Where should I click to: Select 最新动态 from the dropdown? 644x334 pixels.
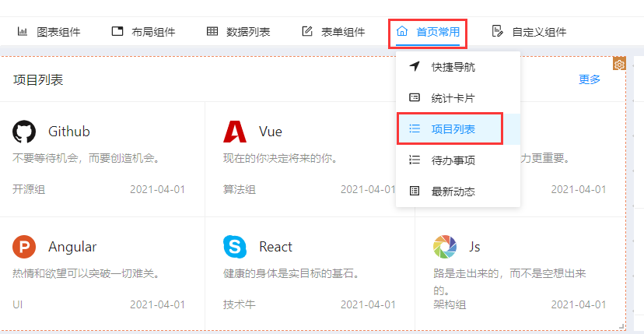click(458, 192)
